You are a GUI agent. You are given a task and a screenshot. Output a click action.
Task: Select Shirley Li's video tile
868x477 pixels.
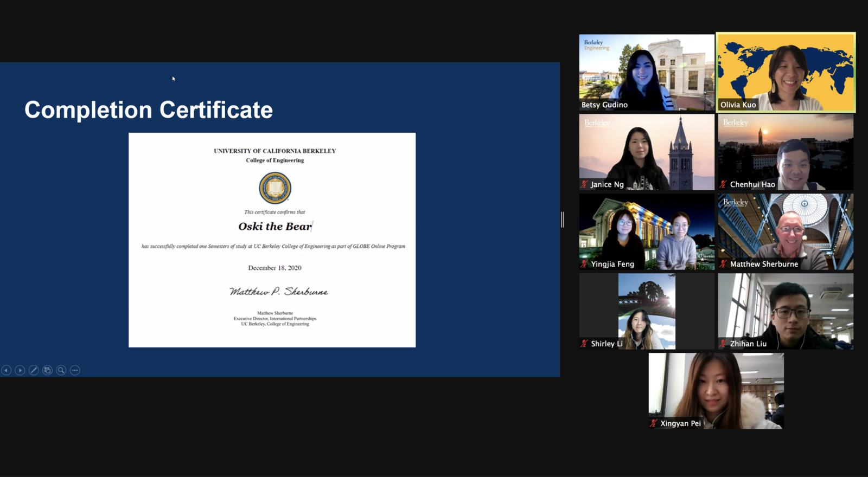coord(647,311)
